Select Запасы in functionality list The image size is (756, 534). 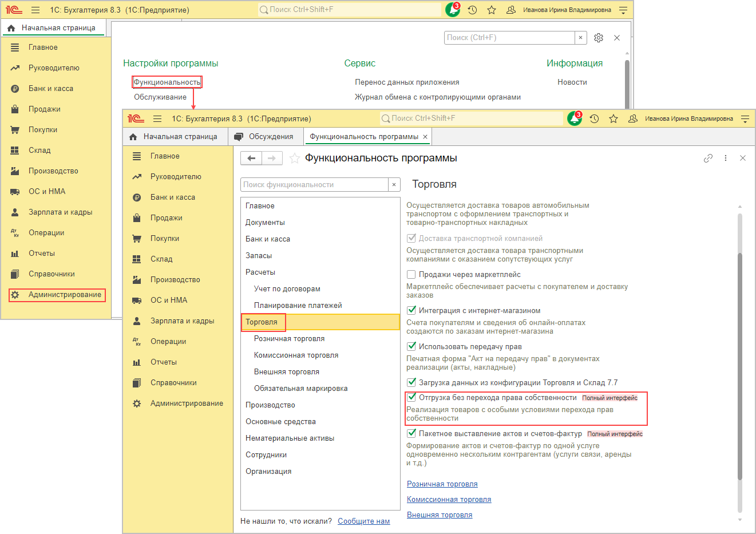pos(320,256)
